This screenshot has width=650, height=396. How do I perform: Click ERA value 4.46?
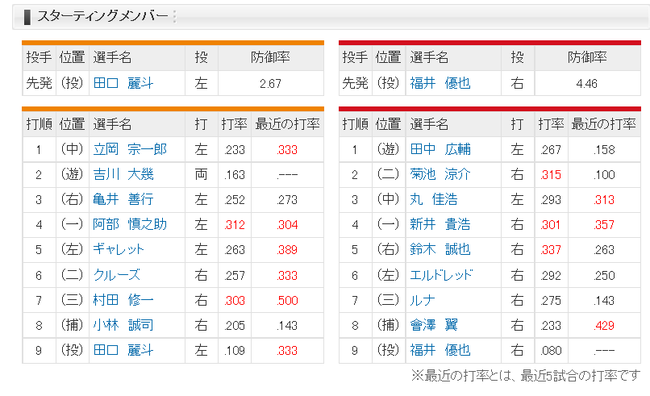(587, 84)
